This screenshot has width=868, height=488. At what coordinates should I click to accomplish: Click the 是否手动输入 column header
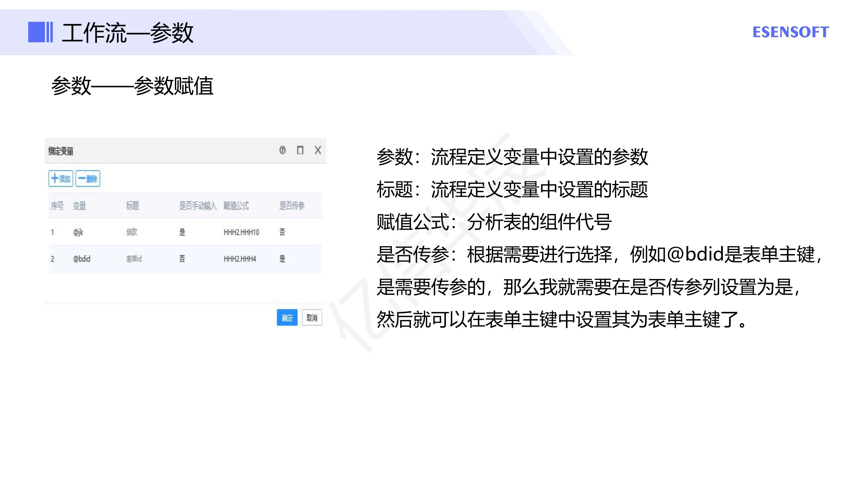pyautogui.click(x=198, y=205)
